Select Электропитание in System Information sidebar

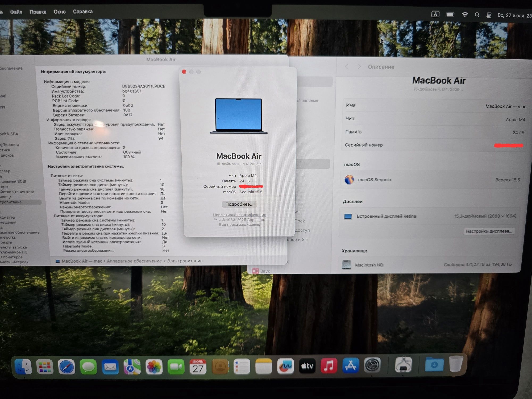pos(20,202)
